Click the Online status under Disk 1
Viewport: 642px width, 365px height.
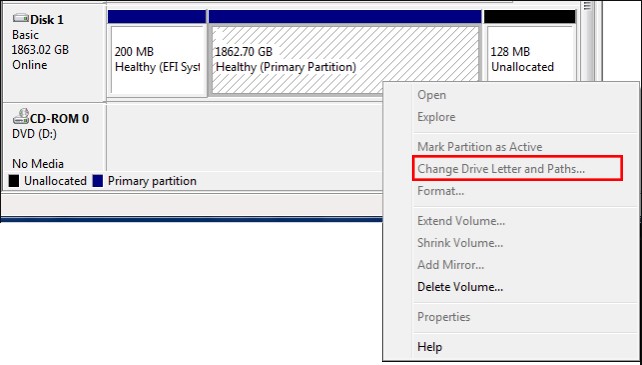pos(29,65)
